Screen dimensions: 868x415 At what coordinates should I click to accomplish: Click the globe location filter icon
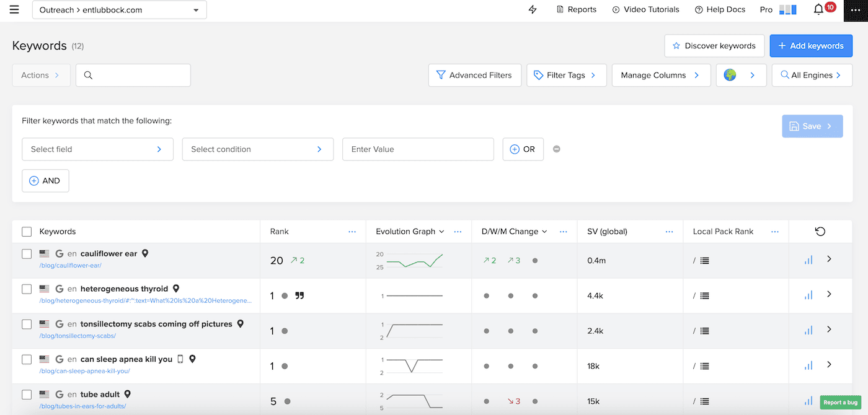pyautogui.click(x=730, y=75)
